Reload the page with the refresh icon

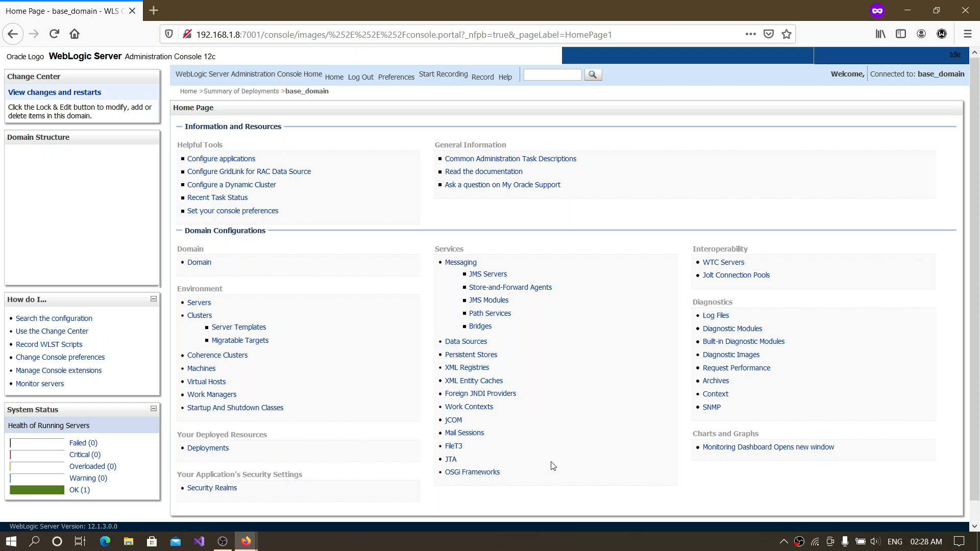click(54, 34)
